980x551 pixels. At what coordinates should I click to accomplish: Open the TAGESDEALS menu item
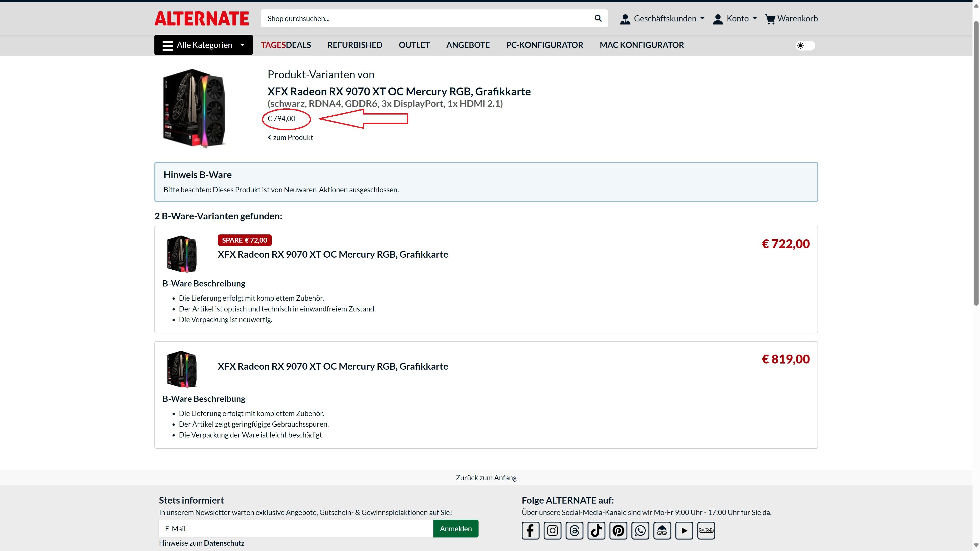[286, 45]
